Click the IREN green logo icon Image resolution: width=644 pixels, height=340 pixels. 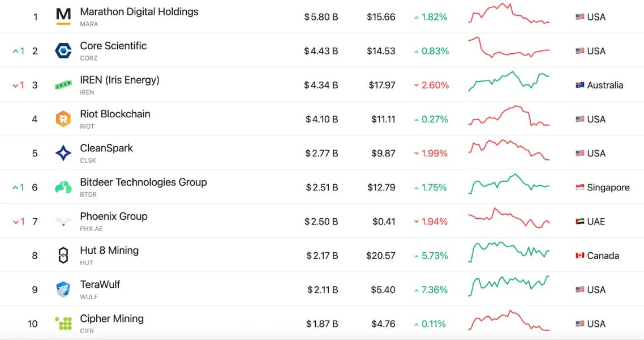pos(63,85)
